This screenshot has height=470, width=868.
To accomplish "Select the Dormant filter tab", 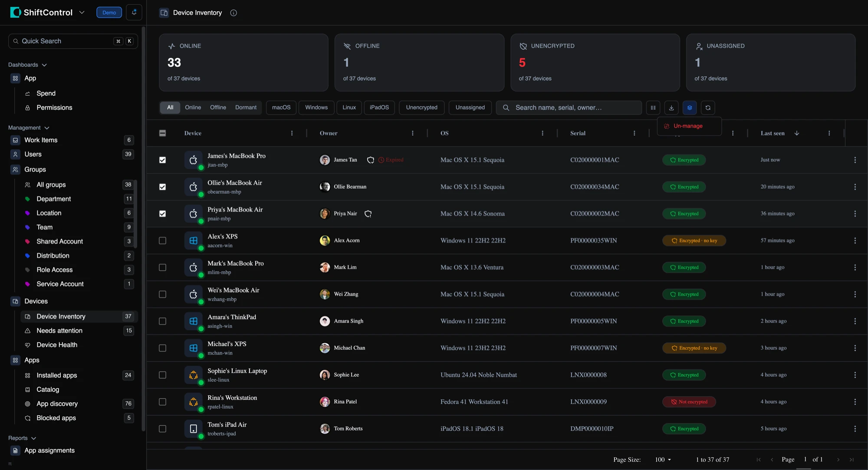I will [246, 108].
